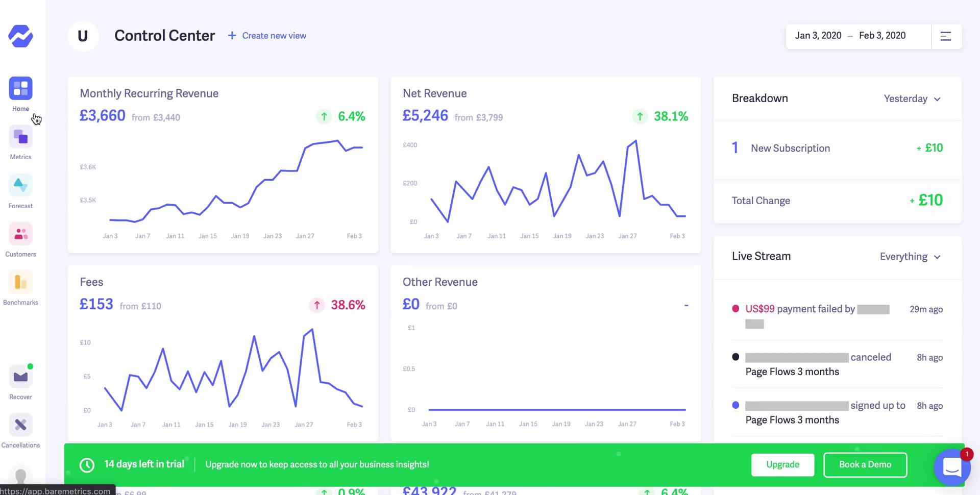Open the Home dashboard icon
980x495 pixels.
point(20,88)
